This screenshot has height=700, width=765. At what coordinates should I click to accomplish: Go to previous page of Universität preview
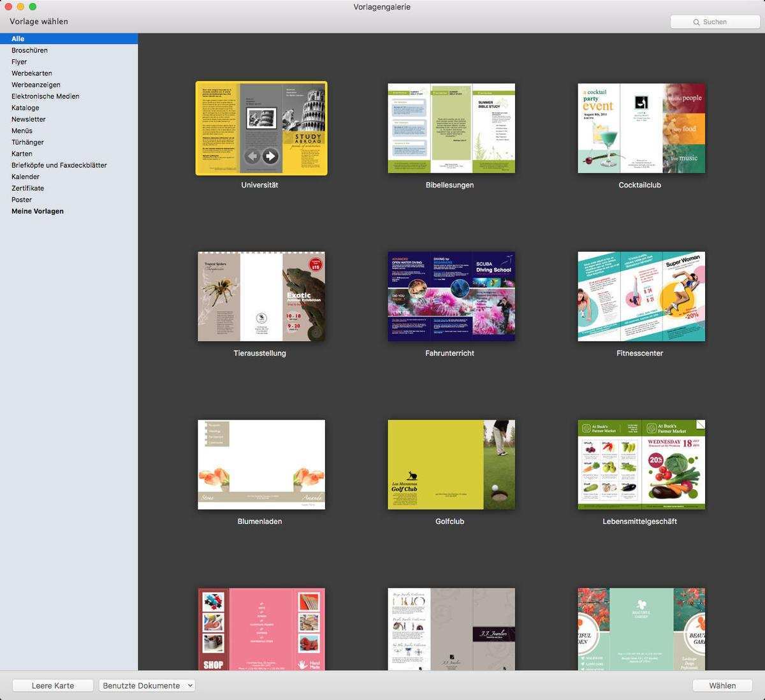[252, 156]
